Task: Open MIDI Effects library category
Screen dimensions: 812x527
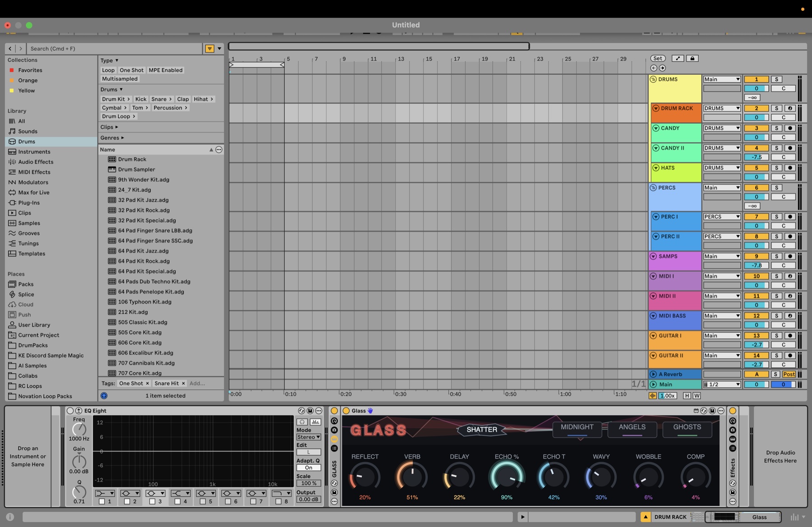Action: (34, 172)
